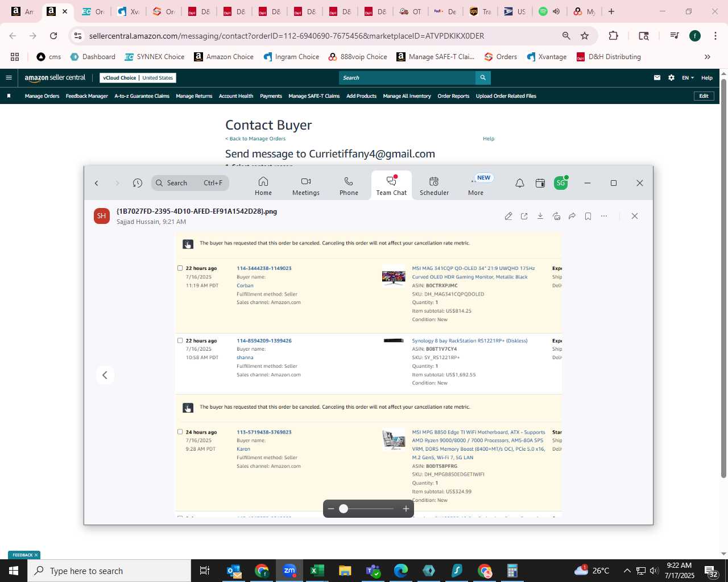The height and width of the screenshot is (582, 728).
Task: Click edit pencil icon on image viewer
Action: pyautogui.click(x=508, y=216)
